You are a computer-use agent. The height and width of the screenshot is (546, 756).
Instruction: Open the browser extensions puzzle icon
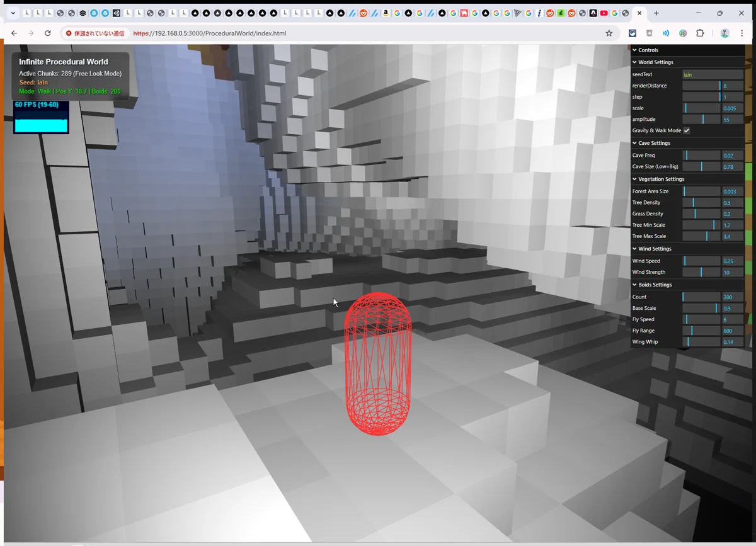pos(700,33)
